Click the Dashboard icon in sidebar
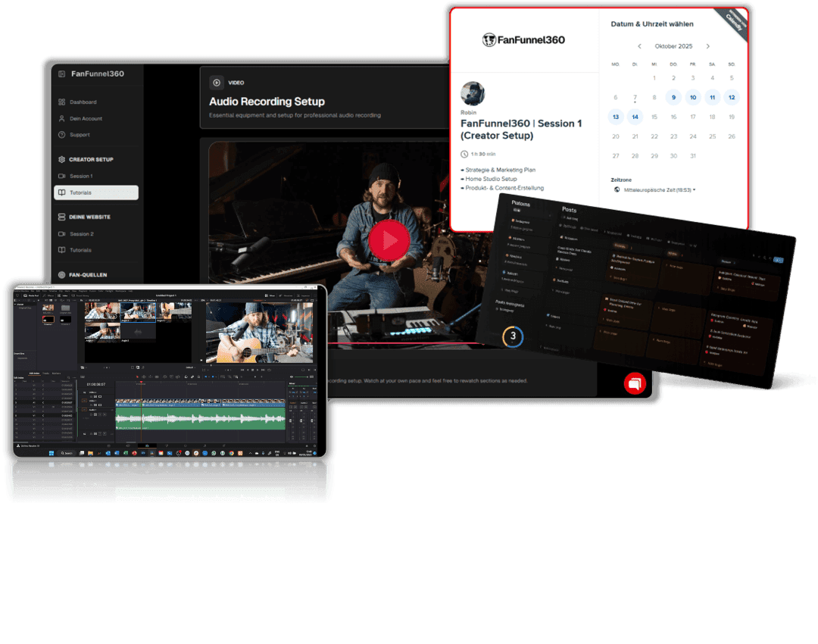The image size is (818, 644). [x=62, y=102]
